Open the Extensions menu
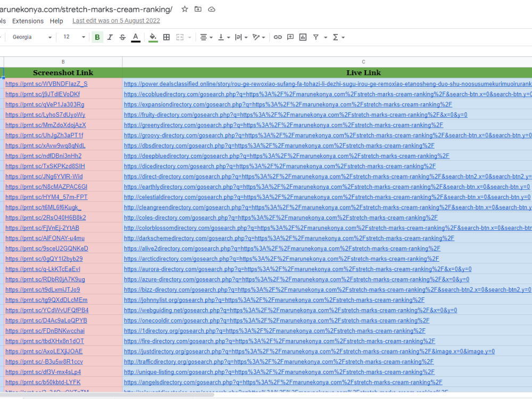The height and width of the screenshot is (399, 532). (28, 21)
